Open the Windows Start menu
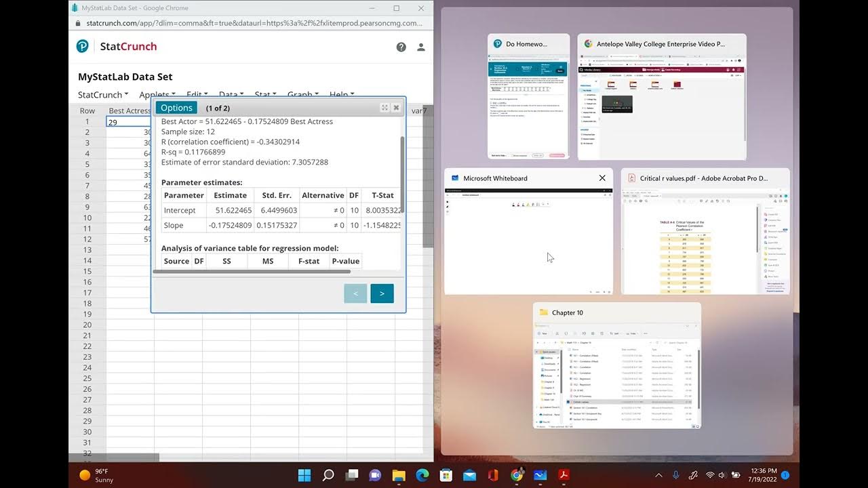This screenshot has height=488, width=868. 304,475
